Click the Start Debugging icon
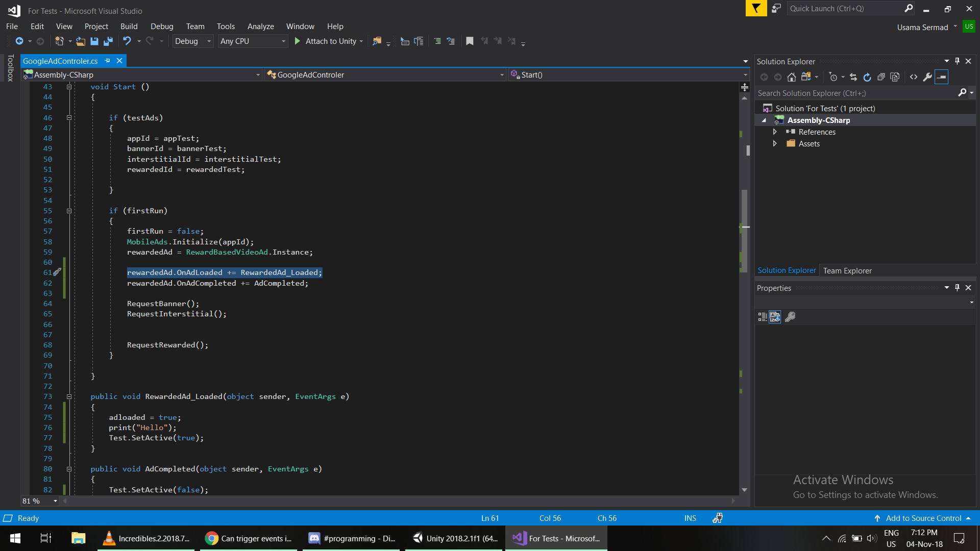The height and width of the screenshot is (551, 980). coord(298,42)
